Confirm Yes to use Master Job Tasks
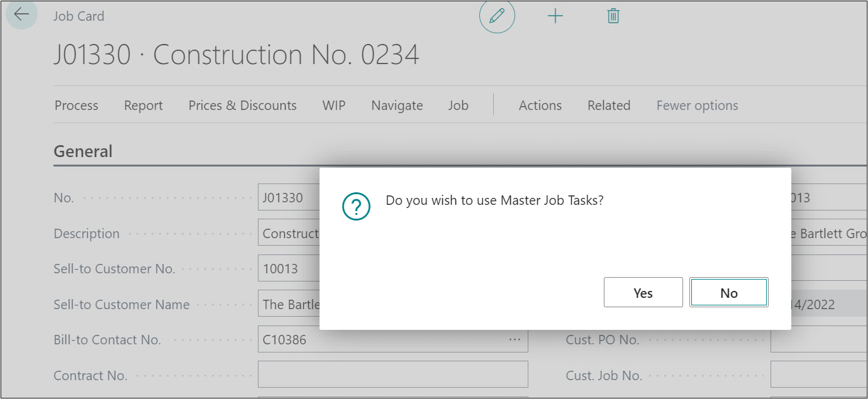868x399 pixels. (x=643, y=293)
